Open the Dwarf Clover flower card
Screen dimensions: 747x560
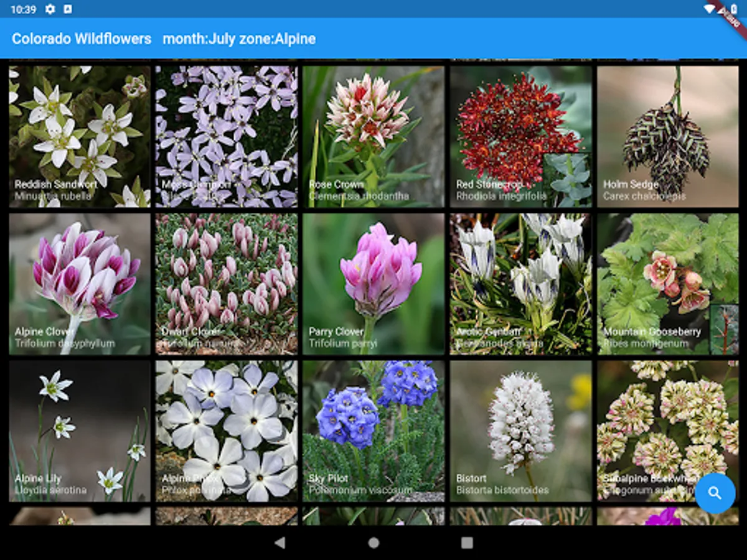pyautogui.click(x=227, y=284)
